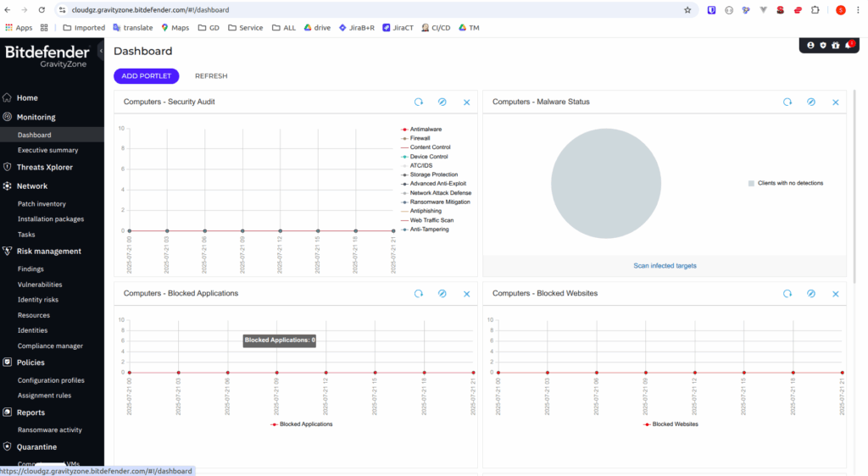Toggle the Content Control legend entry
868x476 pixels.
(x=426, y=147)
